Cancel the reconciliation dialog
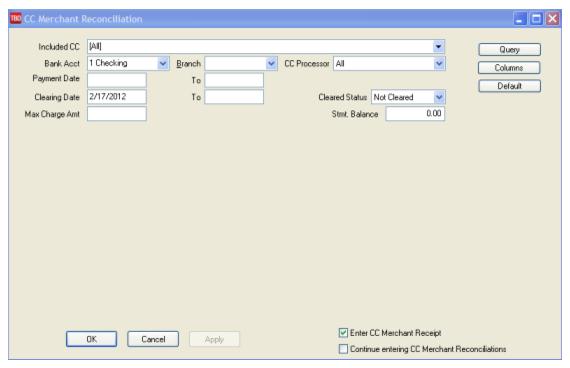 [153, 339]
